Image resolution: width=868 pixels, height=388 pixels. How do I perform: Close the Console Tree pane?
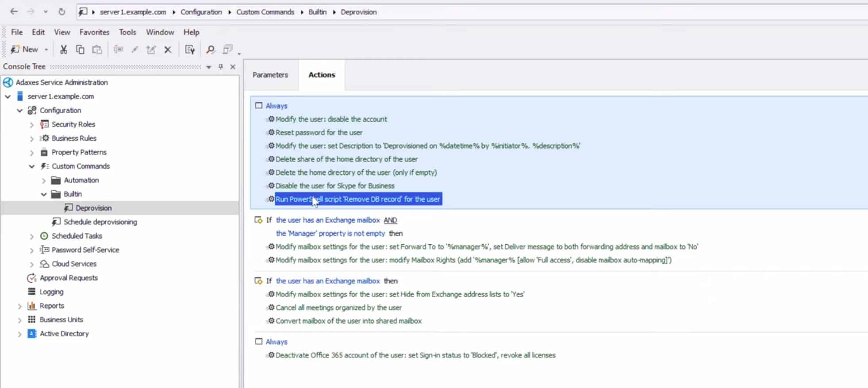click(x=233, y=67)
